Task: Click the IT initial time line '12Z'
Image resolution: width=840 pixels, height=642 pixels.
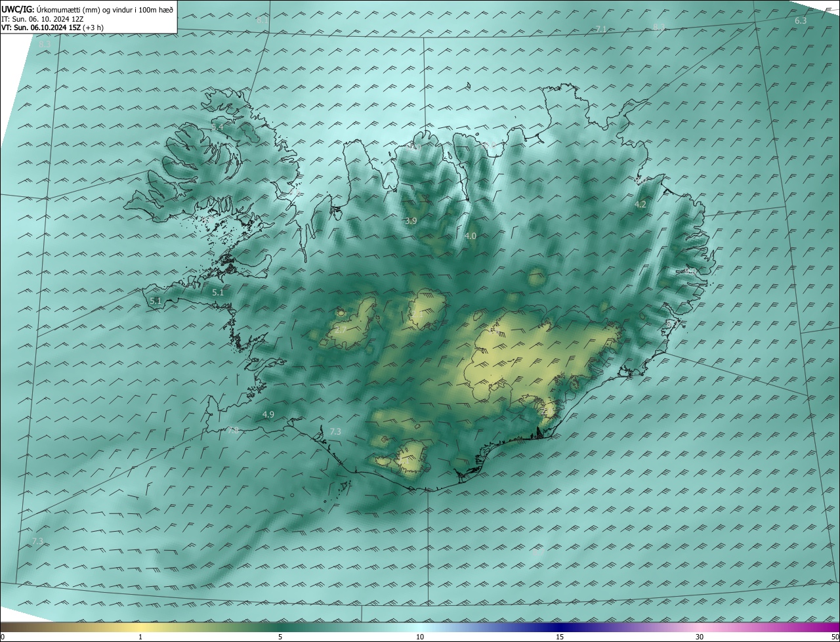Action: [x=77, y=18]
